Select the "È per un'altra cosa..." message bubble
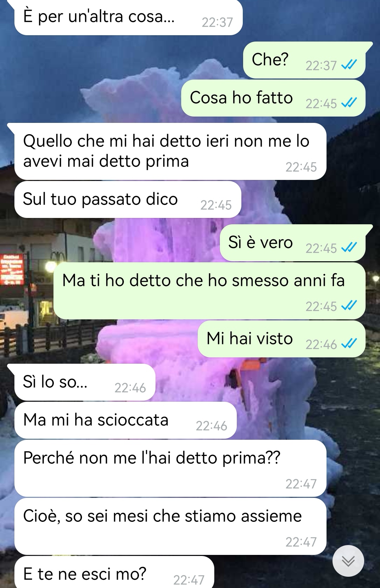Viewport: 380px width, 588px height. (128, 17)
